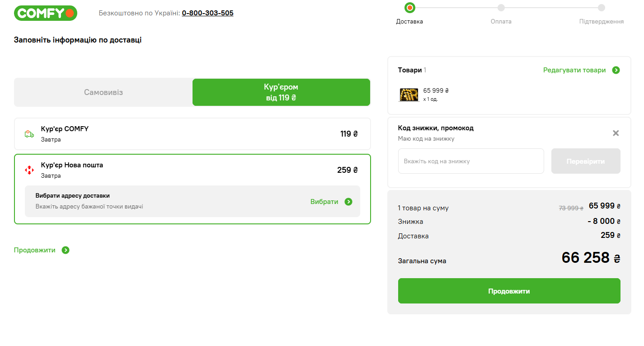
Task: Switch to the Самовивіз tab
Action: click(x=103, y=92)
